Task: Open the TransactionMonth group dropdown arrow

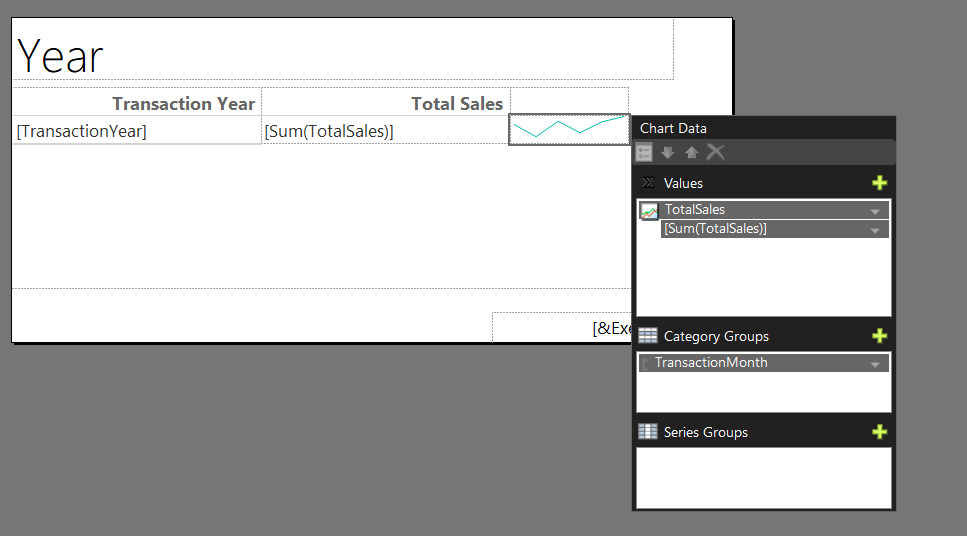Action: 874,364
